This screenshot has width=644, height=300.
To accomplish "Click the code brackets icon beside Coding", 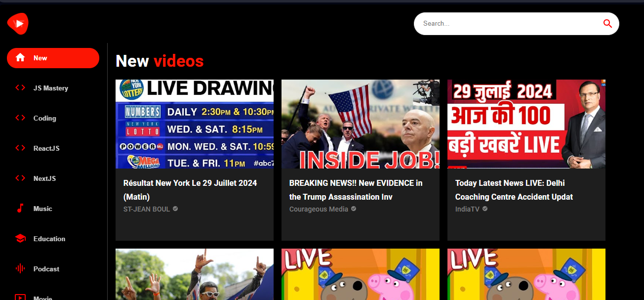I will [20, 118].
